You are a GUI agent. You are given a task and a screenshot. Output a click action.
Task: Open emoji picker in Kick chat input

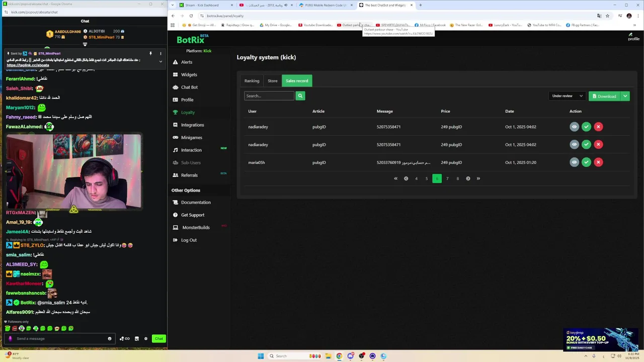click(x=110, y=338)
